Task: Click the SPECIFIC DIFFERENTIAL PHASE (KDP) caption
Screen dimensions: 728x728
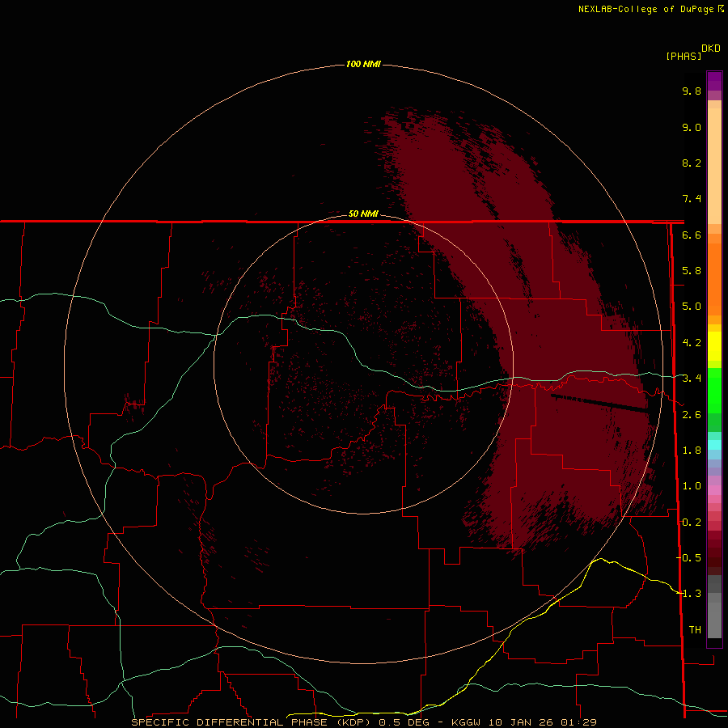Action: (251, 722)
